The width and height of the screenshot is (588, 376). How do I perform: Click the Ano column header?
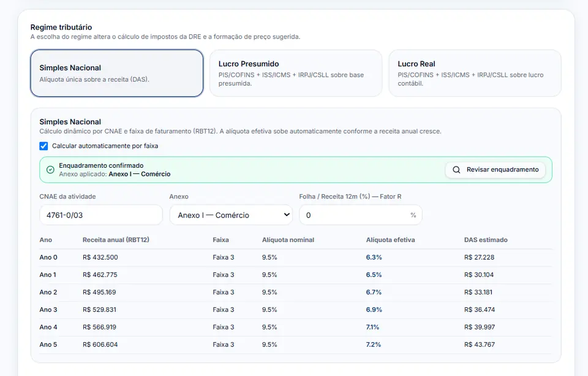pos(46,240)
